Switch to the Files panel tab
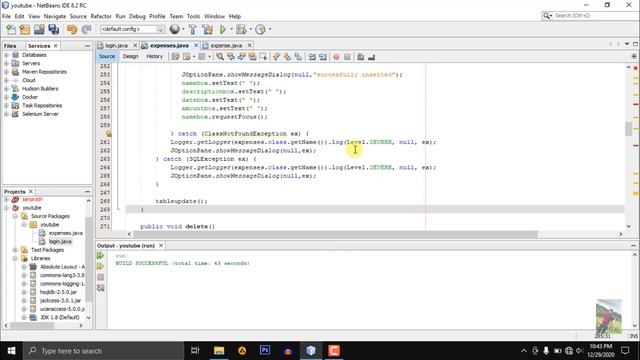 pyautogui.click(x=10, y=46)
